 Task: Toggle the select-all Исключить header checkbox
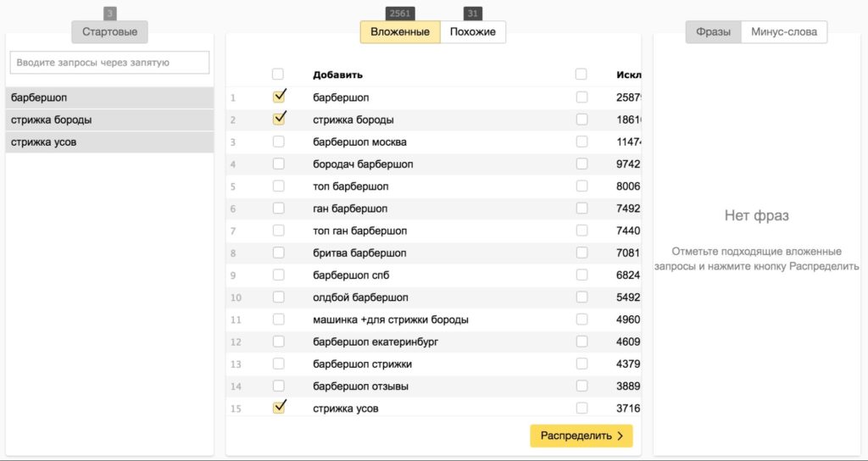click(581, 75)
